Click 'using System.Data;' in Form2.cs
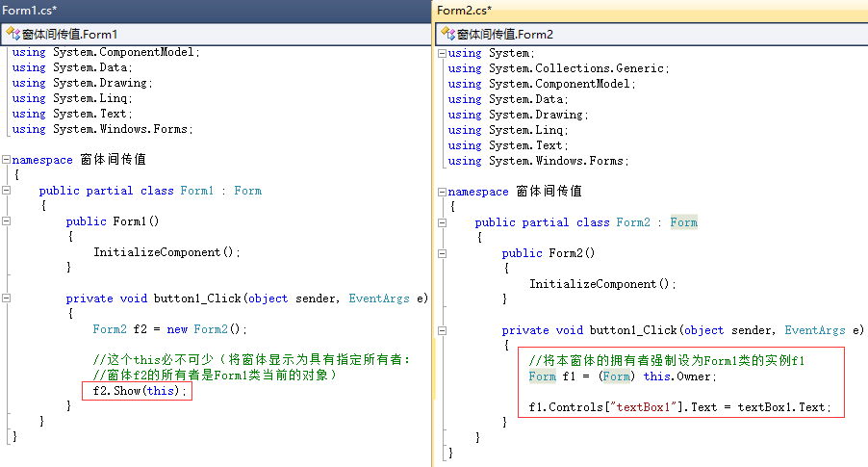The width and height of the screenshot is (868, 467). 508,99
